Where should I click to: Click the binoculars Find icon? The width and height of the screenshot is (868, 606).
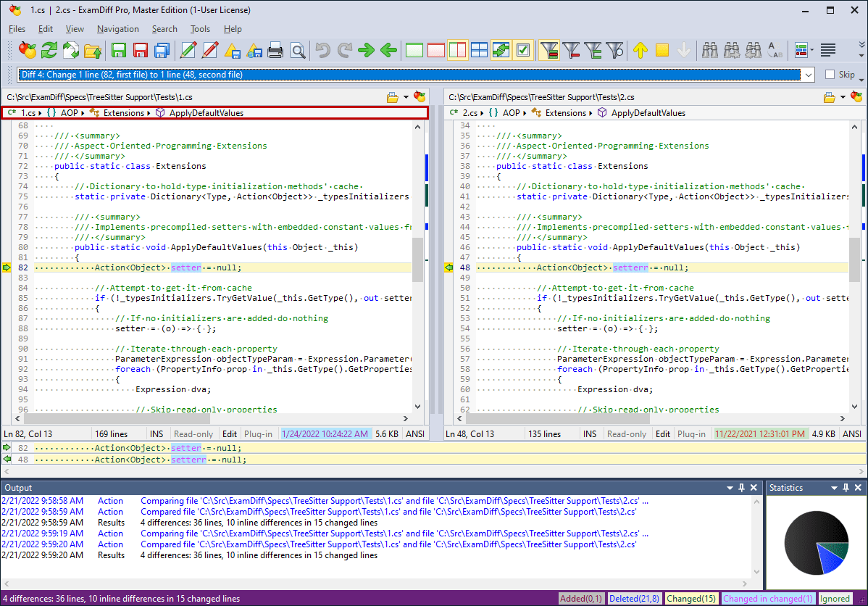[709, 50]
